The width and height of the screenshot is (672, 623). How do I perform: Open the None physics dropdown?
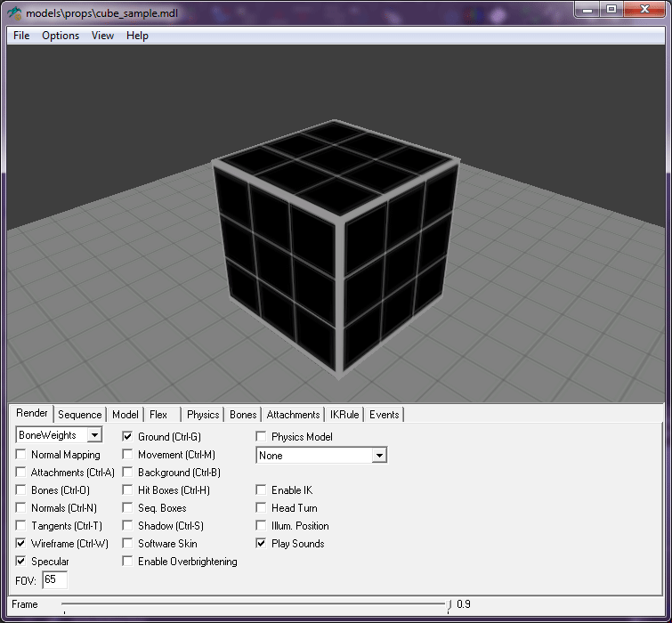pyautogui.click(x=379, y=455)
